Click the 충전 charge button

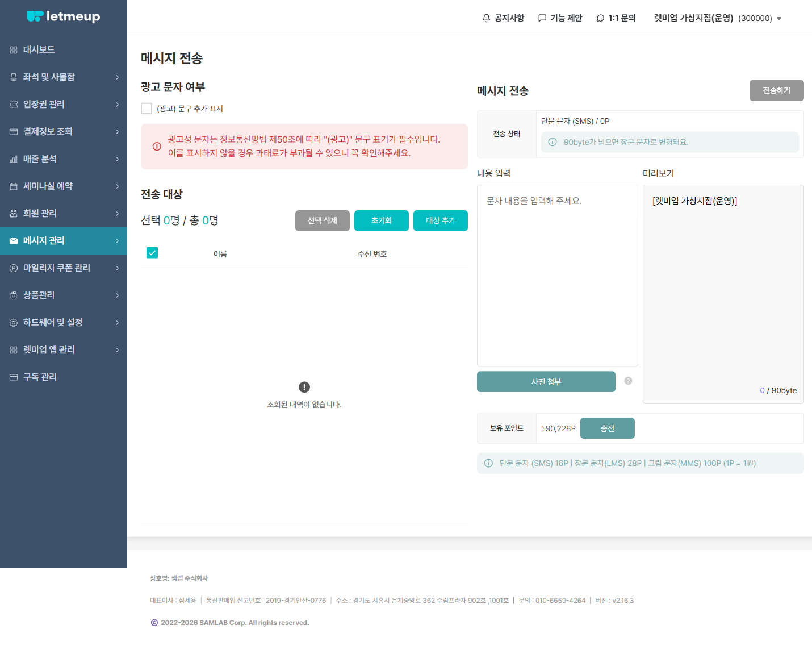point(608,428)
